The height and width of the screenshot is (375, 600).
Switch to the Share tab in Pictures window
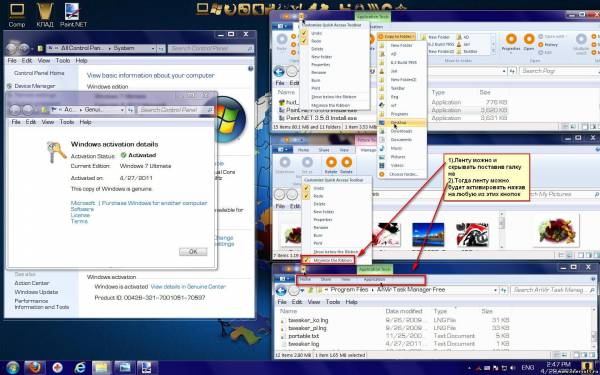(x=325, y=150)
